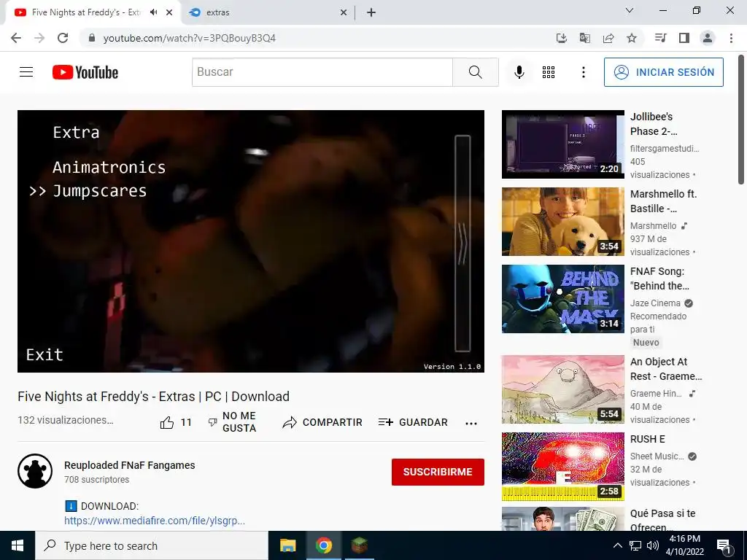Open the RUSH E video thumbnail

coord(563,466)
